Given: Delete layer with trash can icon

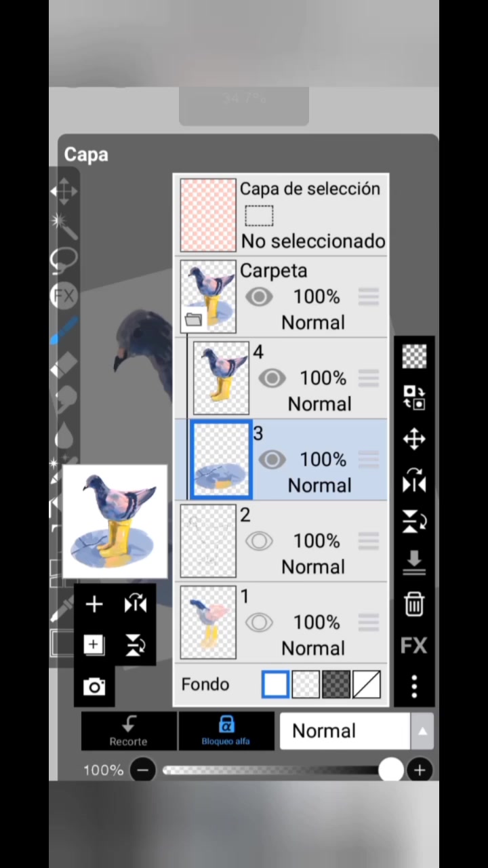Looking at the screenshot, I should [x=414, y=604].
